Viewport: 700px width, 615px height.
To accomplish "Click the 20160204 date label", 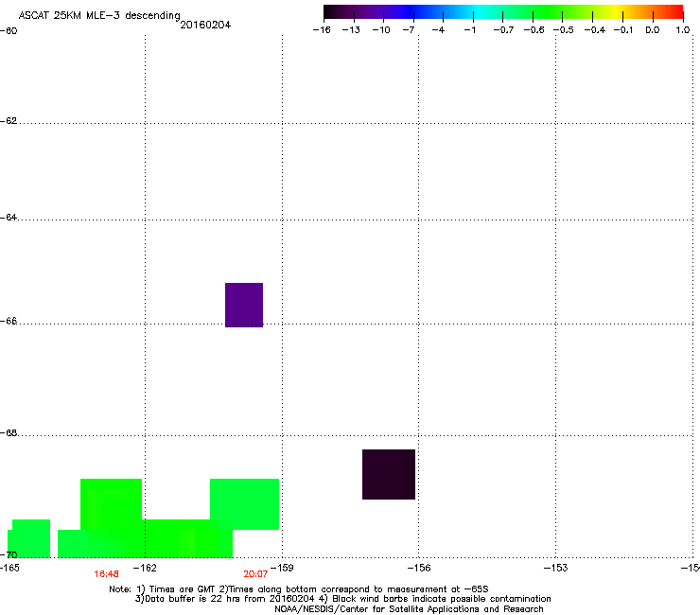I will click(205, 25).
